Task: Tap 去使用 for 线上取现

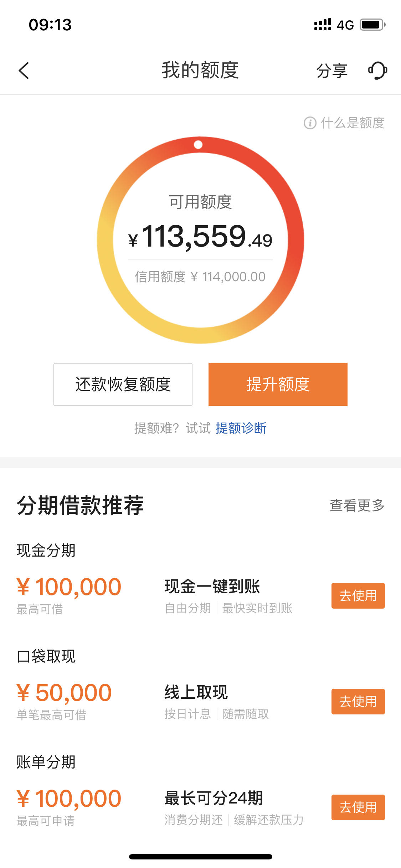Action: (358, 702)
